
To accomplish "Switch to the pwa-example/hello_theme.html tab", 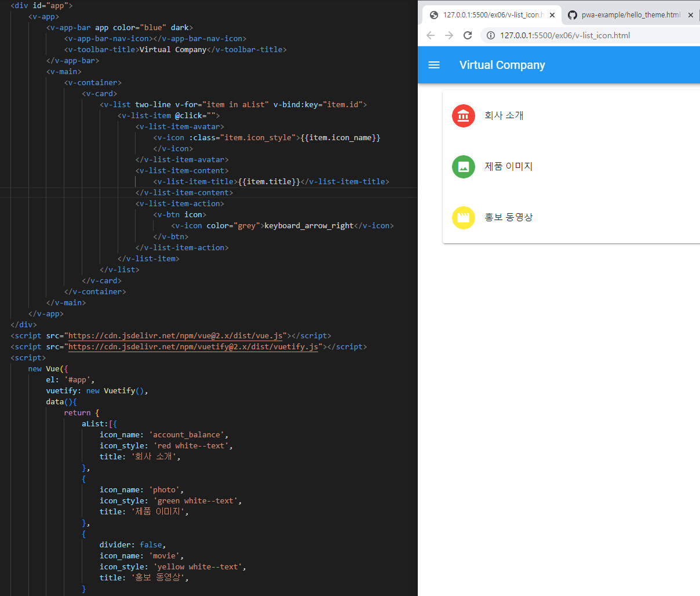I will tap(631, 15).
